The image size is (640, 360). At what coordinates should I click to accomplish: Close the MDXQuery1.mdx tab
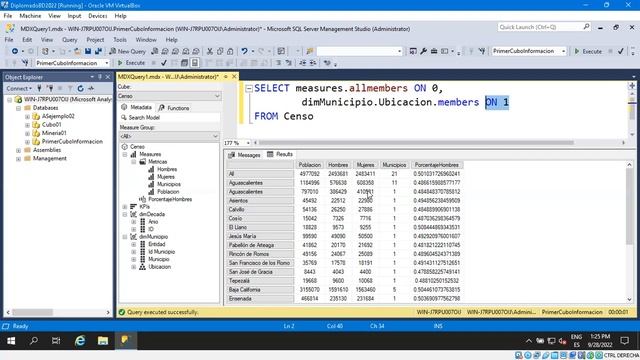[234, 77]
